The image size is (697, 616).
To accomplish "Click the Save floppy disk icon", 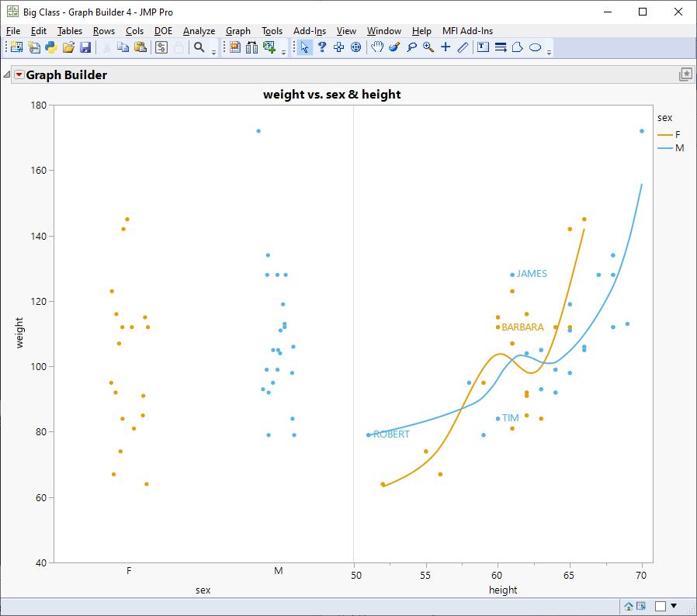I will (85, 47).
